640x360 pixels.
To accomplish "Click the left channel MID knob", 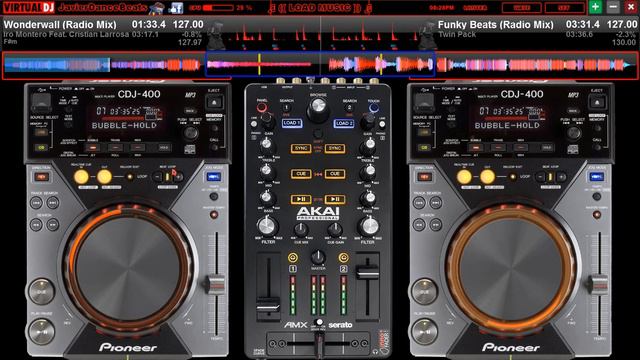I will [x=266, y=171].
